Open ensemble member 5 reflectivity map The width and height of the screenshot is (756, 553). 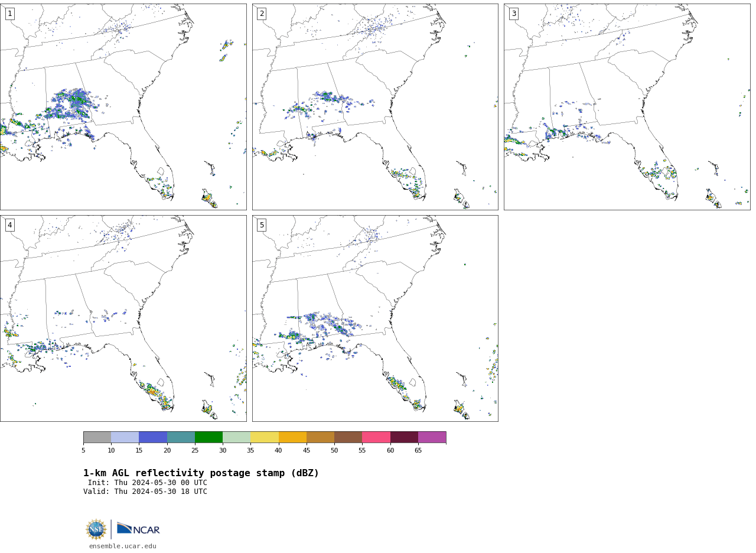375,318
